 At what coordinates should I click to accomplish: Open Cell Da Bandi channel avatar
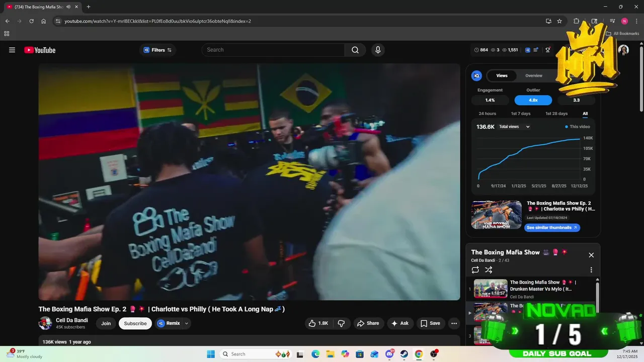point(45,323)
